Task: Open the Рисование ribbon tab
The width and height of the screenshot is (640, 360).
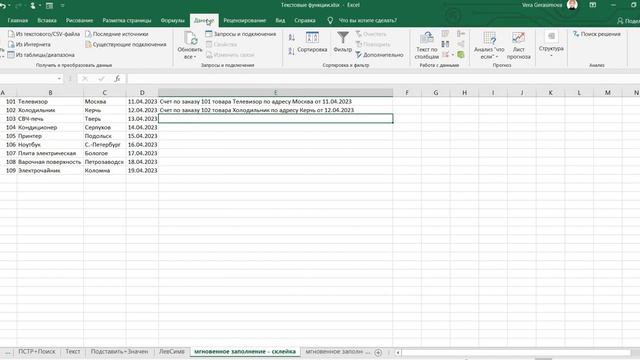Action: pos(79,20)
